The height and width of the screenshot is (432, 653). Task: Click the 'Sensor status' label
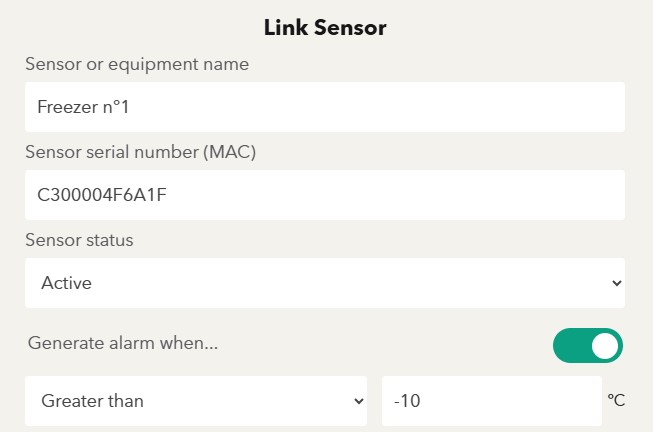pyautogui.click(x=79, y=240)
